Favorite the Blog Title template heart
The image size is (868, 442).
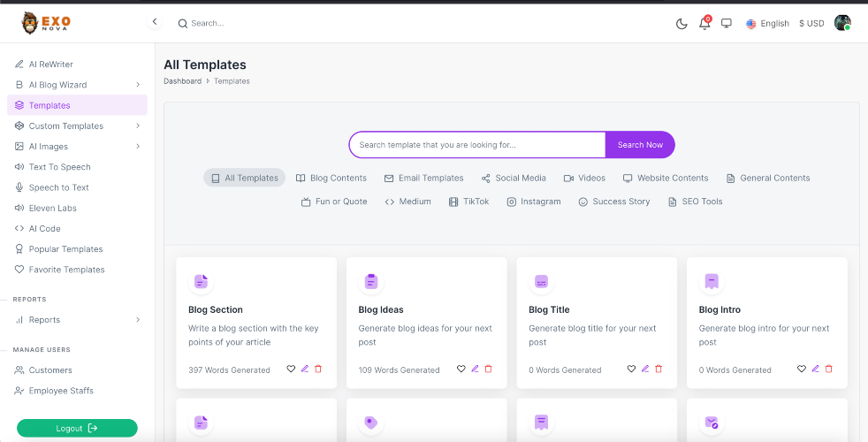[631, 369]
